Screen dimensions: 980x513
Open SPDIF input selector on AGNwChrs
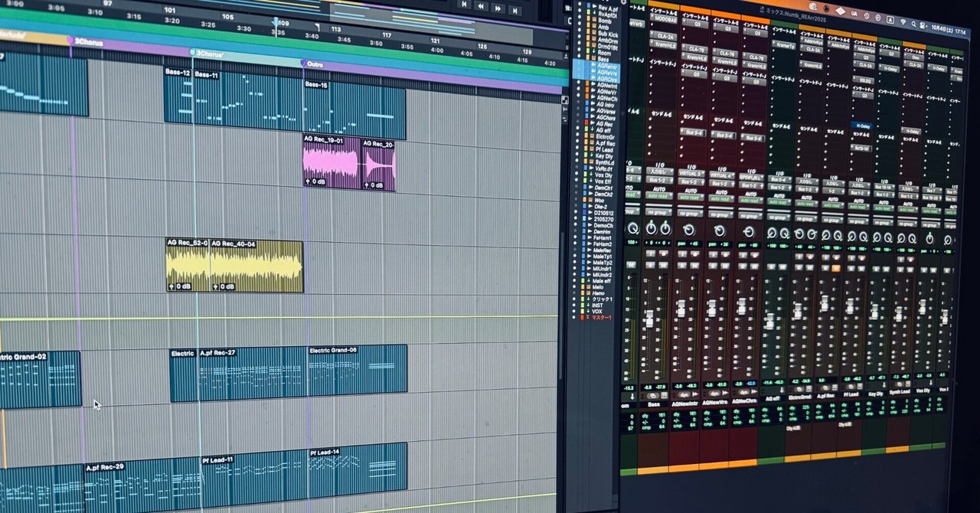(x=751, y=176)
